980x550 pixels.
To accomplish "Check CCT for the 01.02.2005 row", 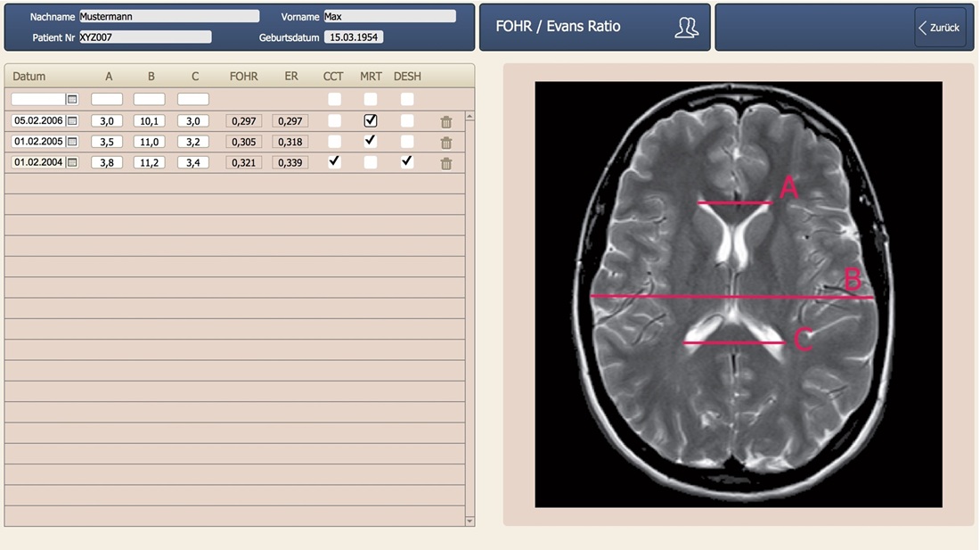I will tap(334, 141).
